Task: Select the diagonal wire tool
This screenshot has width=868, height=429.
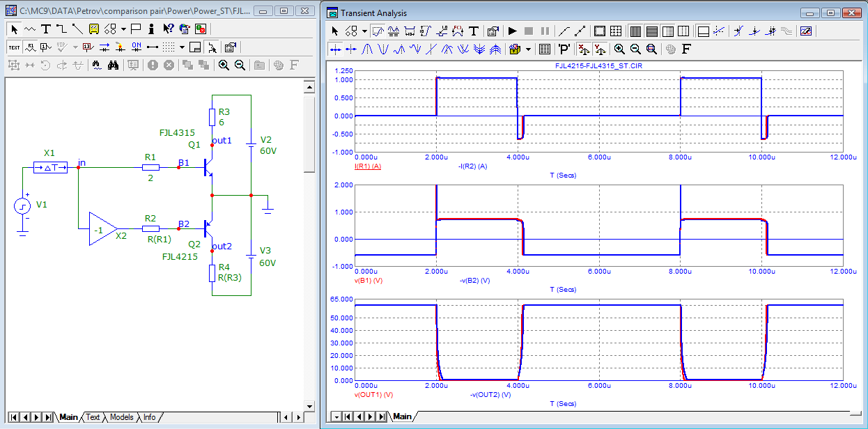Action: pos(77,29)
